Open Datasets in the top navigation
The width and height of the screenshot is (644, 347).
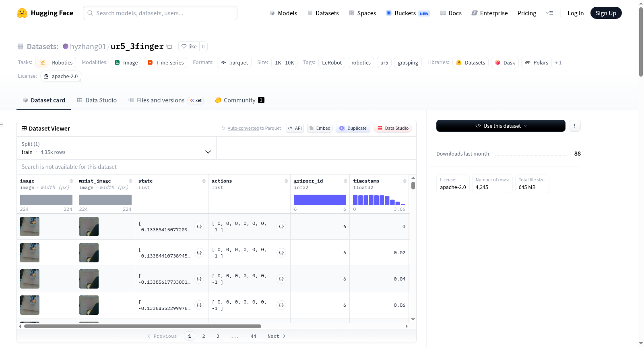[x=323, y=13]
